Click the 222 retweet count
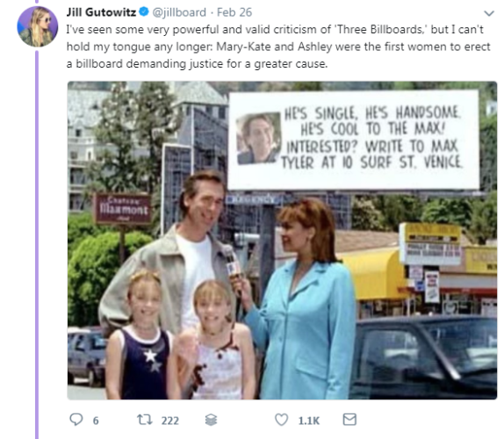Screen dimensions: 504x439 click(x=170, y=421)
